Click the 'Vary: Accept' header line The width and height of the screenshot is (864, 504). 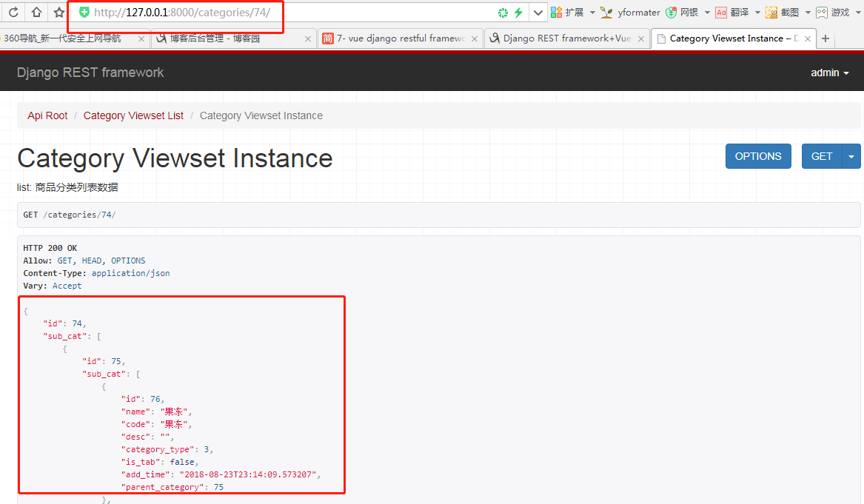click(x=53, y=286)
